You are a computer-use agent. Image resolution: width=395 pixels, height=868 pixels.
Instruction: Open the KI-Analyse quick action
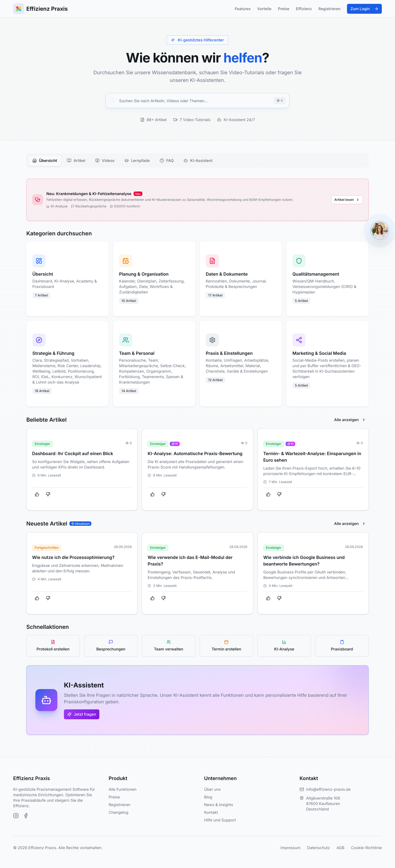click(x=284, y=646)
